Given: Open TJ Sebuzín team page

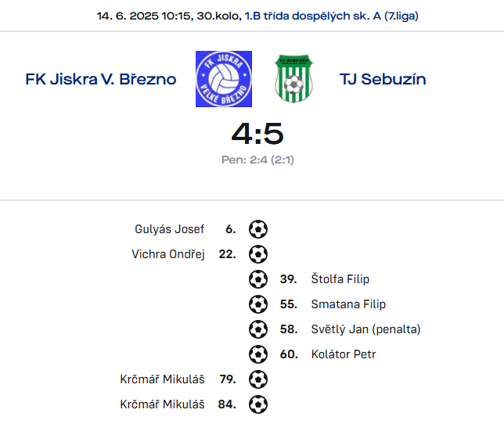Looking at the screenshot, I should click(383, 79).
